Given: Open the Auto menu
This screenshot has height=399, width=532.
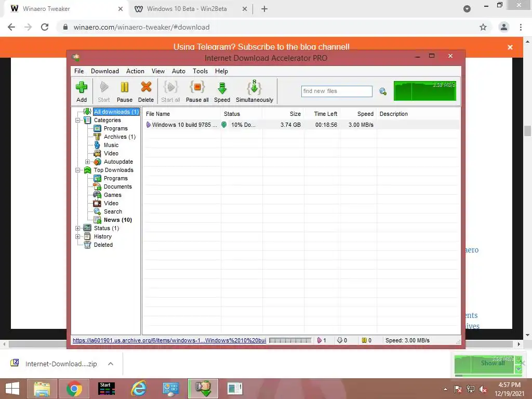Looking at the screenshot, I should 179,71.
